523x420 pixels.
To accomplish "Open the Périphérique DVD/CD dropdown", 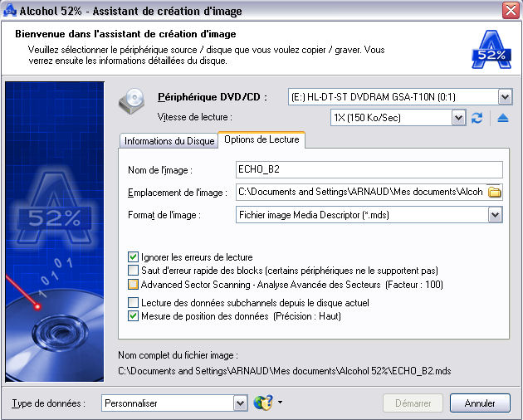I will pos(505,97).
